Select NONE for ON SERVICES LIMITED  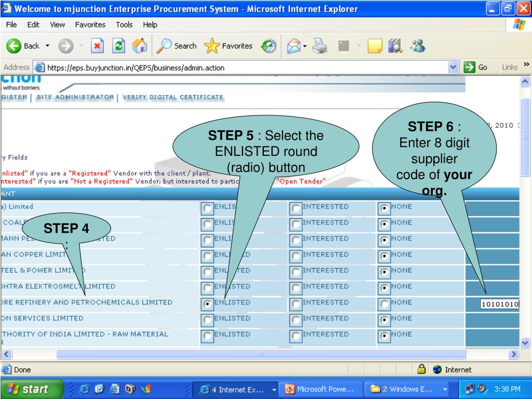point(384,320)
